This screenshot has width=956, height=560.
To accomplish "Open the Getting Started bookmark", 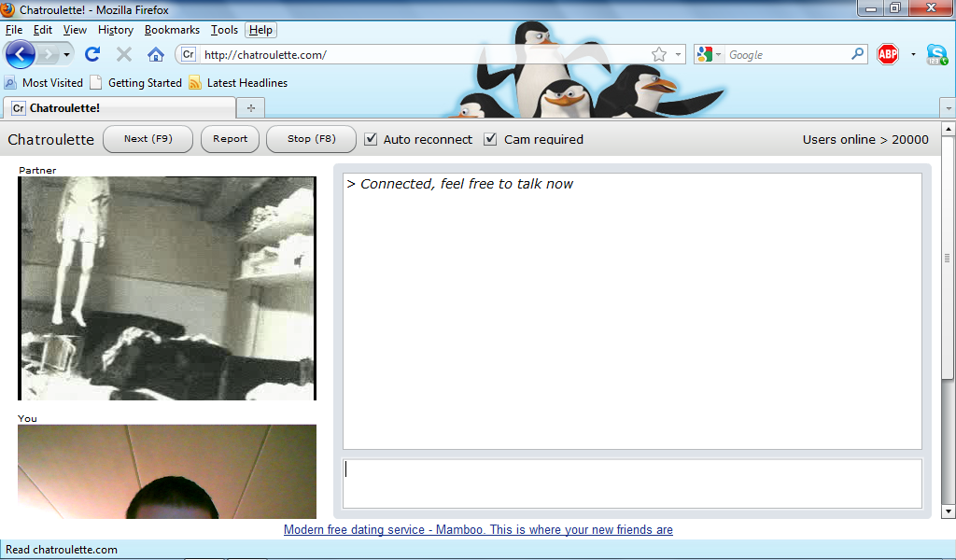I will click(x=136, y=83).
